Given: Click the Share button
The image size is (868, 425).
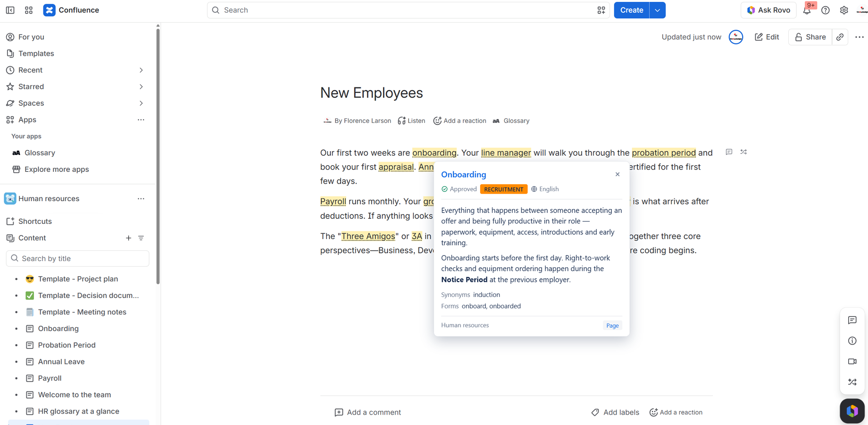Looking at the screenshot, I should pyautogui.click(x=810, y=37).
